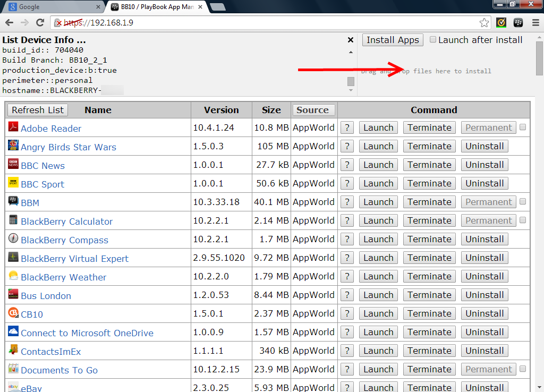Viewport: 544px width, 392px height.
Task: Click the Adobe Reader app icon
Action: click(x=13, y=126)
